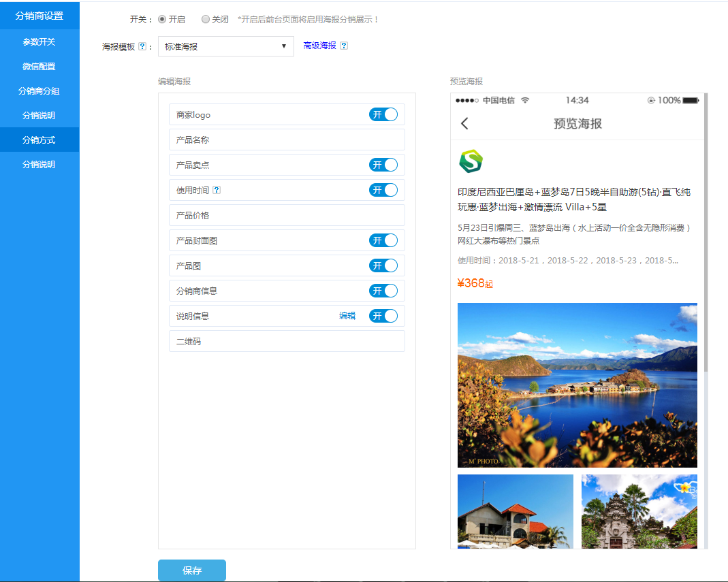Click the large lake cover photo
The height and width of the screenshot is (582, 728).
(577, 385)
